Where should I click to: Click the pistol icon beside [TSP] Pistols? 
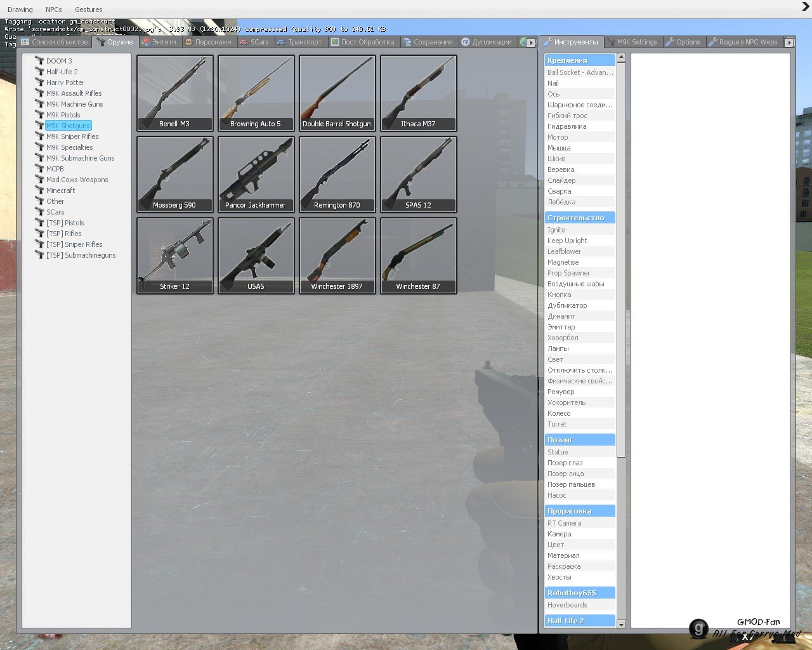point(39,223)
